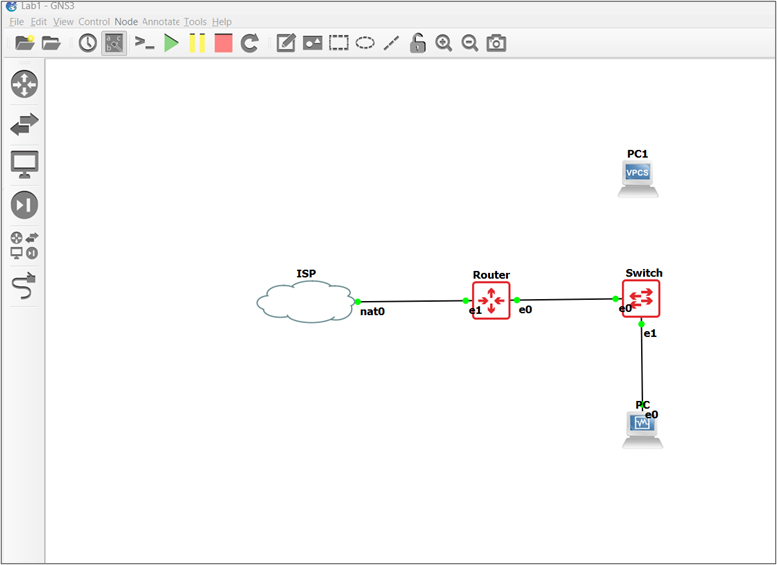Click the Zoom in magnifier

444,43
